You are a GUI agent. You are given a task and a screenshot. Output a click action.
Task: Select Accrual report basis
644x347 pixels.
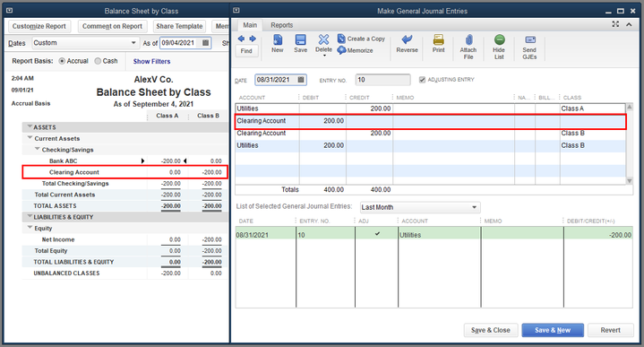(62, 61)
